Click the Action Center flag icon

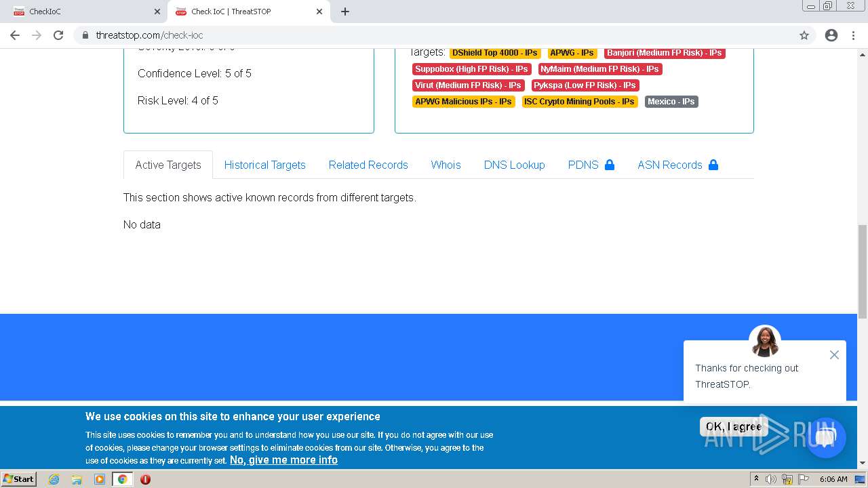point(803,479)
